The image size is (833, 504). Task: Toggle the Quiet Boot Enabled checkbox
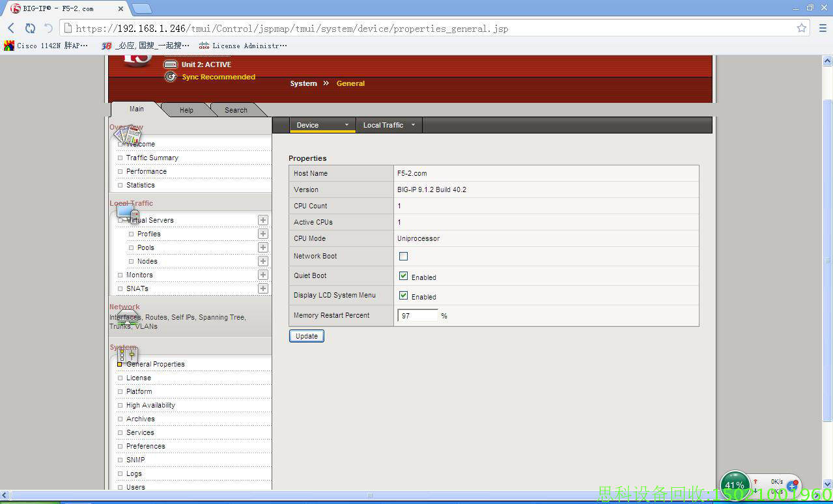403,275
